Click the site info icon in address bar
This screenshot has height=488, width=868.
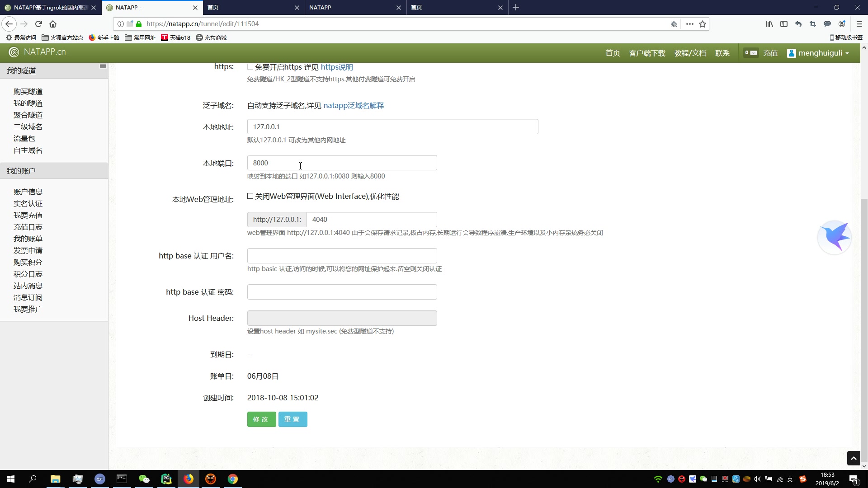click(x=121, y=24)
